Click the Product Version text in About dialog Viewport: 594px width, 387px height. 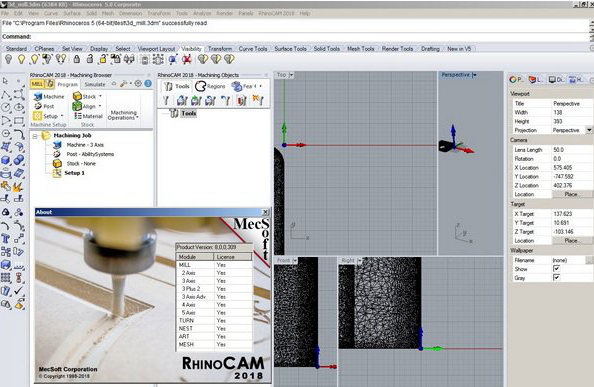206,247
